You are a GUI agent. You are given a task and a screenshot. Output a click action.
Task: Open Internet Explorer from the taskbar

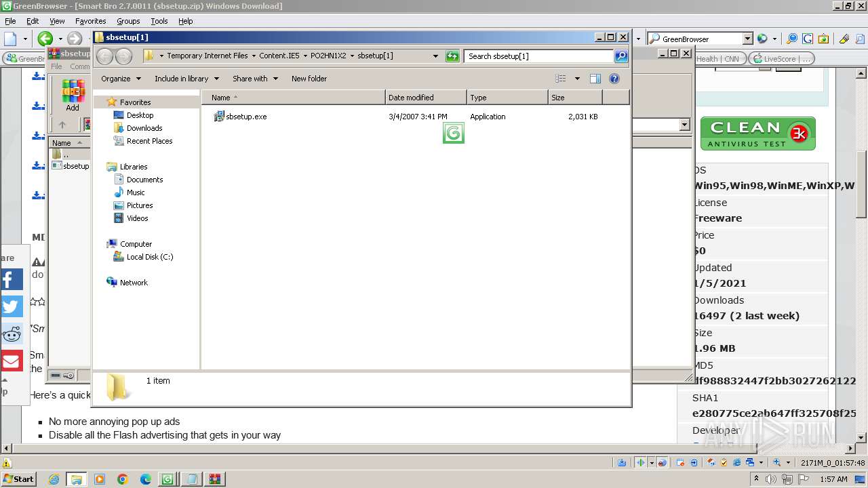[x=54, y=479]
